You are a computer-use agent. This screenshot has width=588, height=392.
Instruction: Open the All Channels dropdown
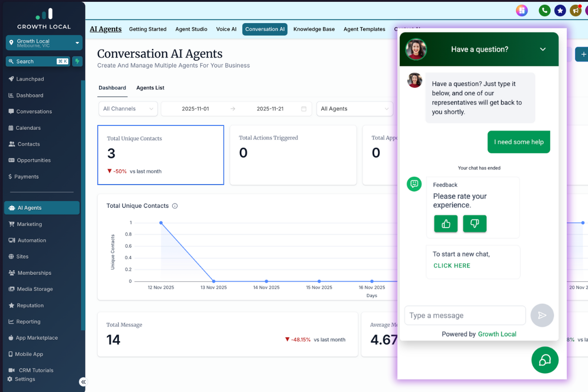[x=128, y=109]
